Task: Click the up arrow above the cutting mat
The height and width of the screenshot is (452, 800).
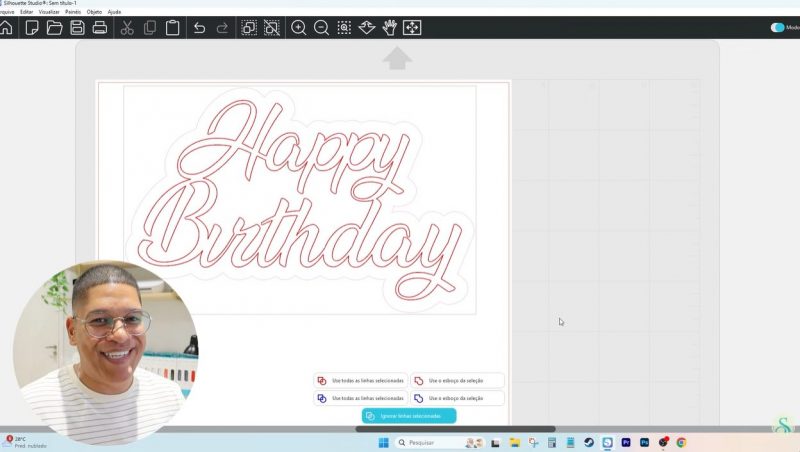Action: (397, 59)
